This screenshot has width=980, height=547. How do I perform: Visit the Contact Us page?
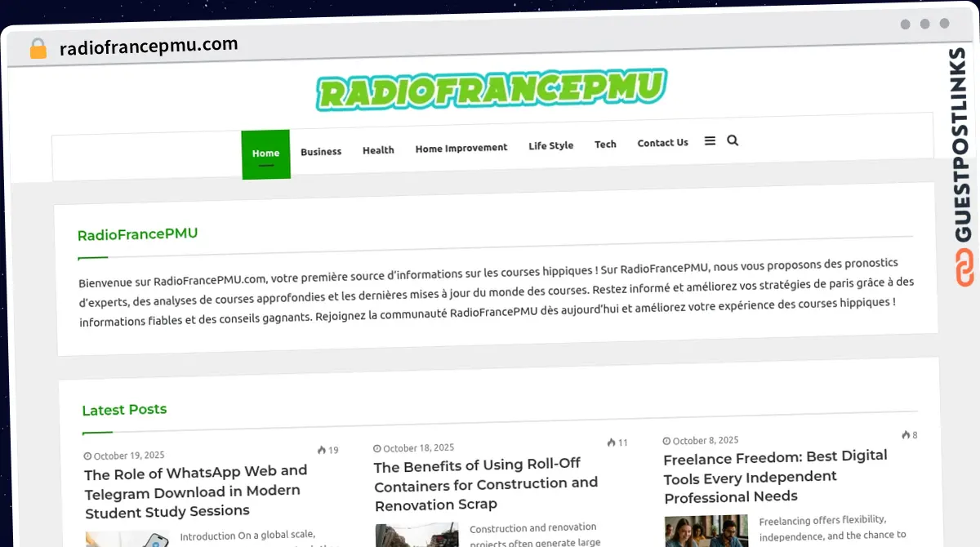pyautogui.click(x=662, y=143)
